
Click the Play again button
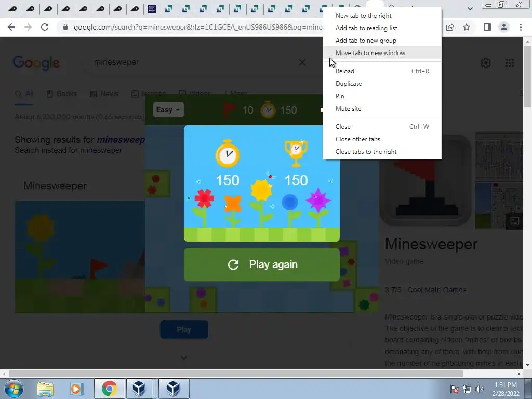tap(262, 264)
